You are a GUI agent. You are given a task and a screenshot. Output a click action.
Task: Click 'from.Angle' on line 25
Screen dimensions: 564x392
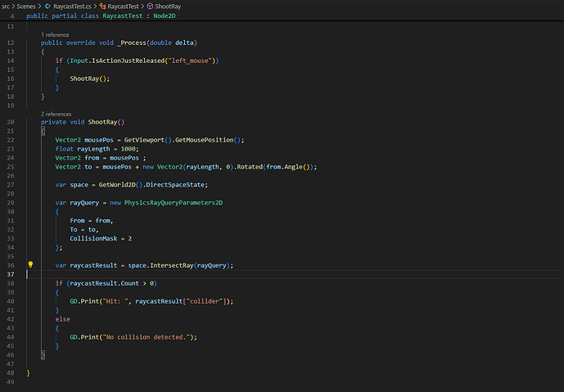(x=284, y=167)
